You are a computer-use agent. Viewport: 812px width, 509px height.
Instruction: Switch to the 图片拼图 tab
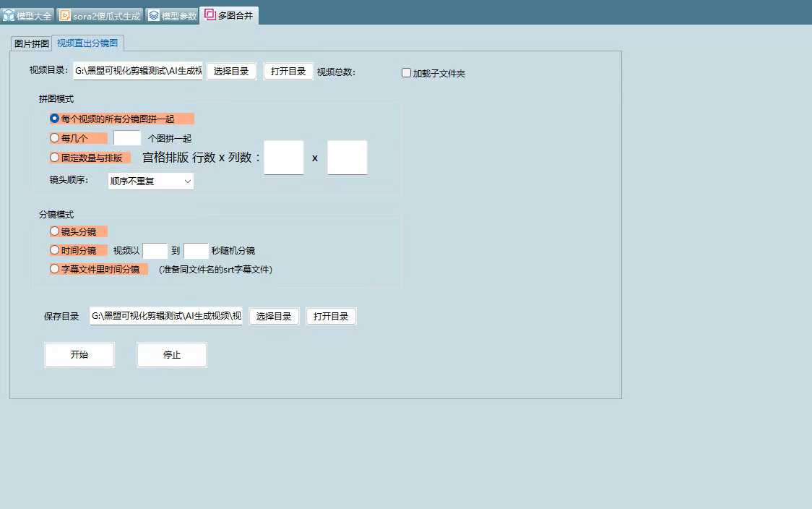pos(33,43)
